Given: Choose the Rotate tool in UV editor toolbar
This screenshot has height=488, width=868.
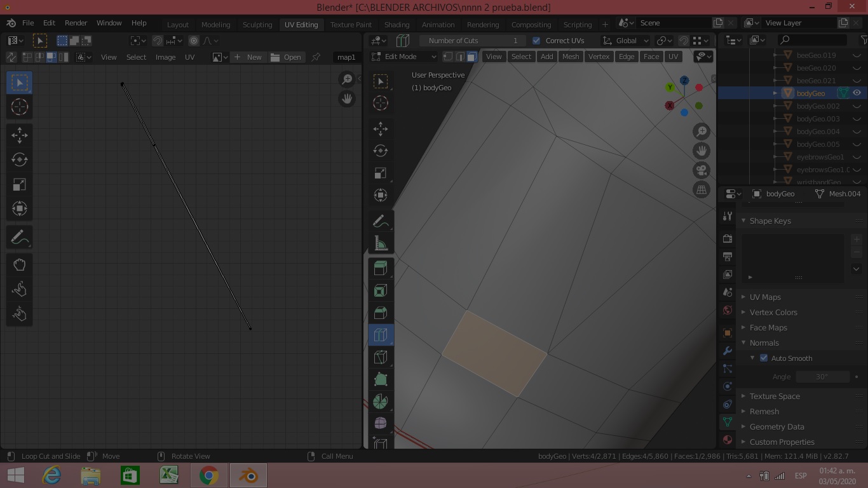Looking at the screenshot, I should pos(19,159).
